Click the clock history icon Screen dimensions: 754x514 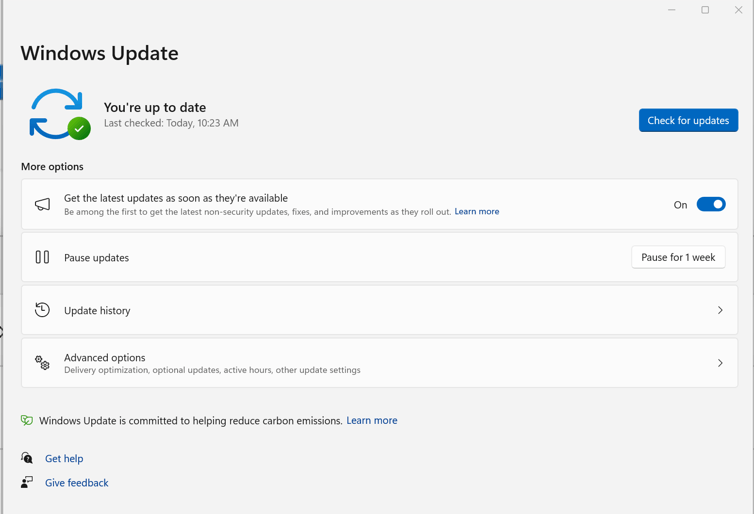click(42, 310)
